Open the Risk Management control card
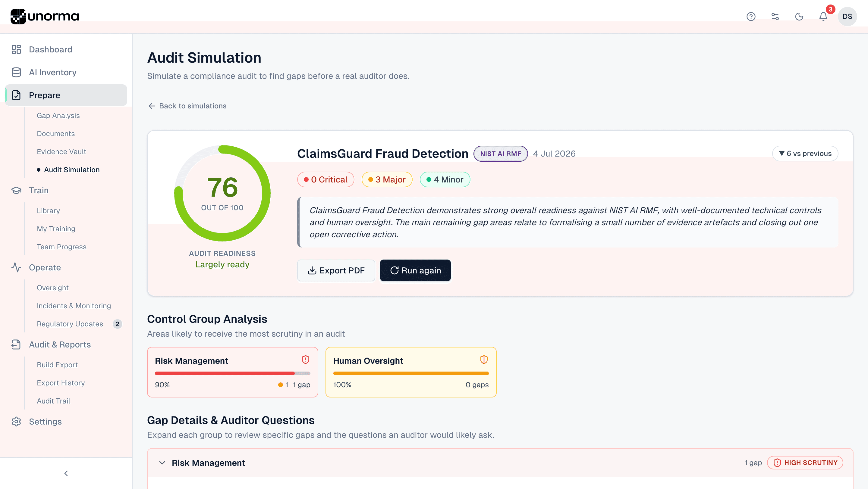868x489 pixels. 232,372
